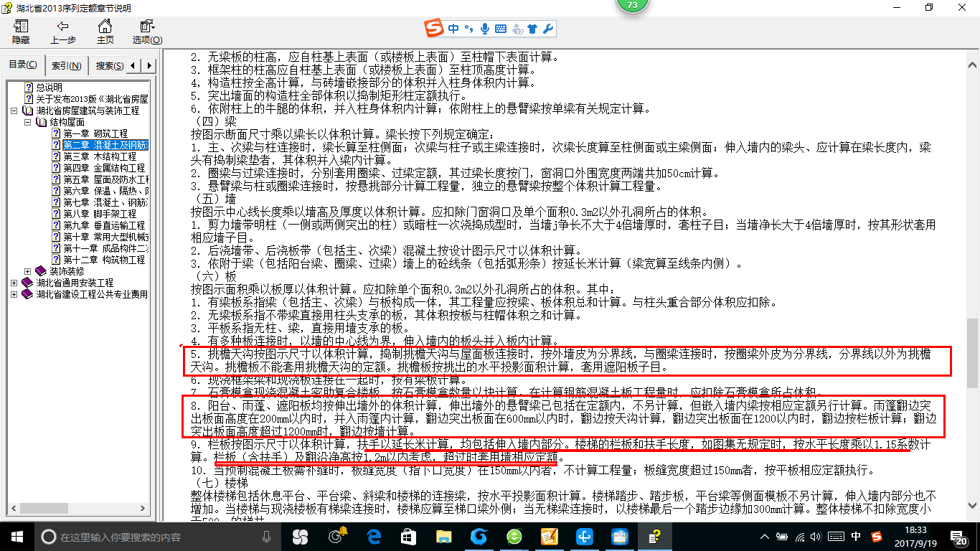The height and width of the screenshot is (551, 980).
Task: Switch to the 索引(N) index tab
Action: point(67,66)
